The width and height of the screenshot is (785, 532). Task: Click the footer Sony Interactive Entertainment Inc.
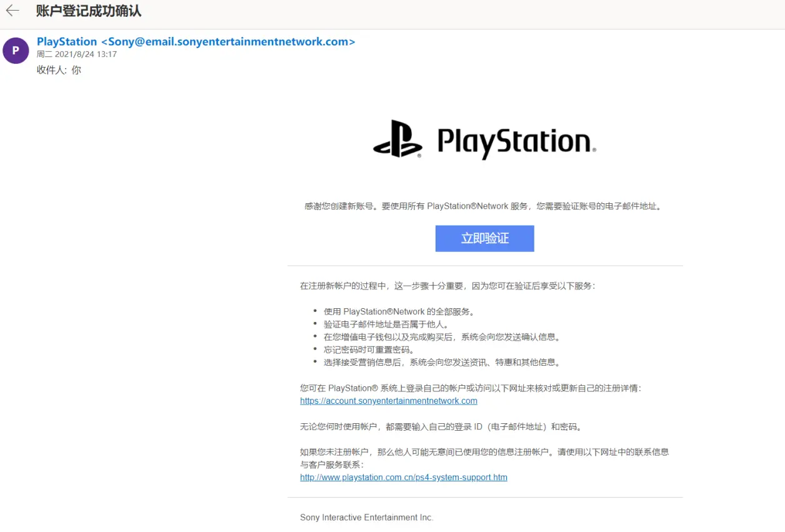click(366, 518)
